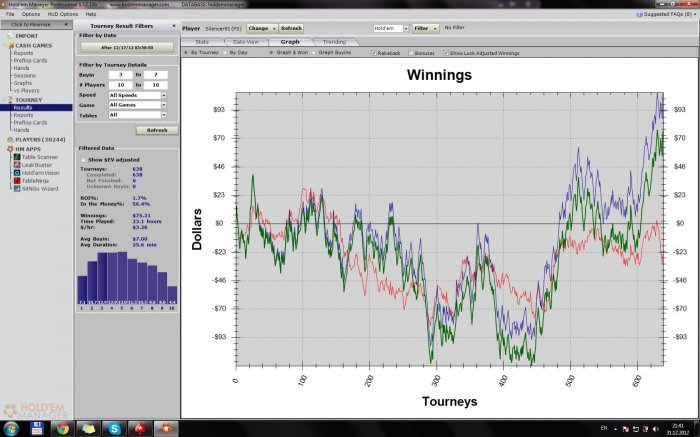Open the IMPORT section icon

(10, 36)
